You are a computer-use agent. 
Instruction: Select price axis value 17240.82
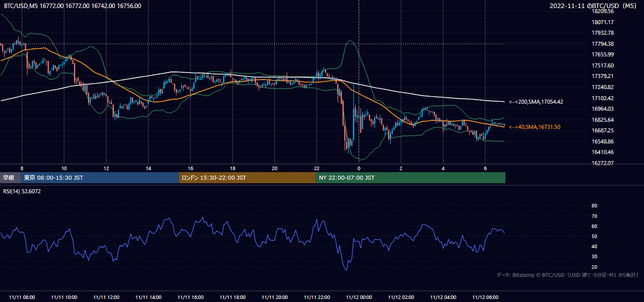[603, 87]
